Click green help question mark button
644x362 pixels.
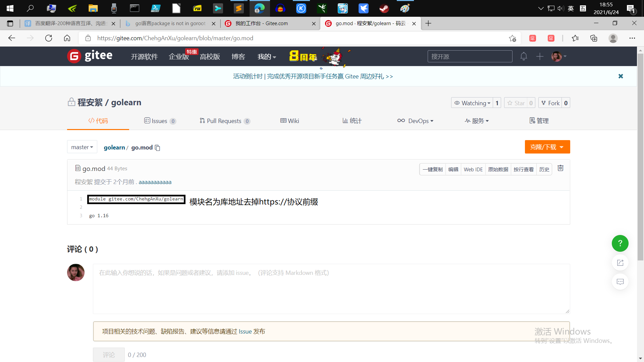(620, 243)
